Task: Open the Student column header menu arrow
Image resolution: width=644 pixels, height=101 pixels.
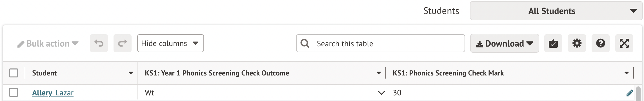Action: tap(131, 73)
